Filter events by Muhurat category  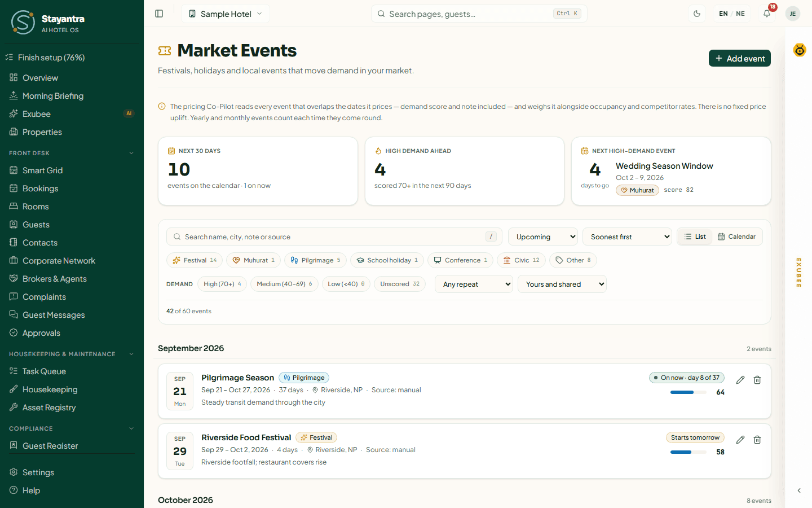point(254,260)
